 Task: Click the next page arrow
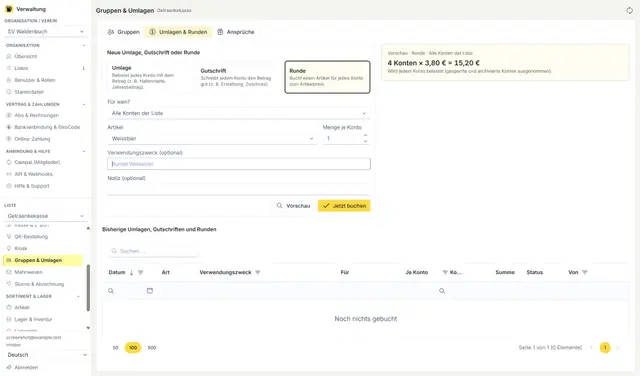pos(618,348)
